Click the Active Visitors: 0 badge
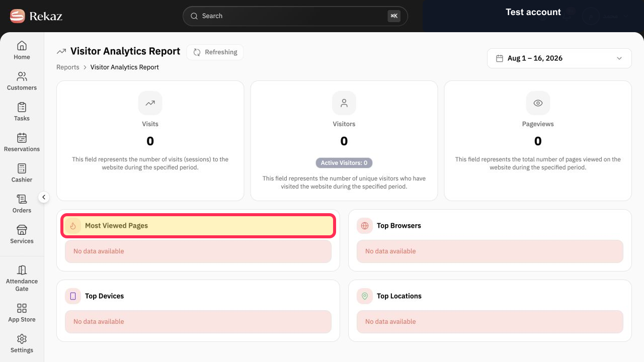This screenshot has width=644, height=362. point(344,163)
